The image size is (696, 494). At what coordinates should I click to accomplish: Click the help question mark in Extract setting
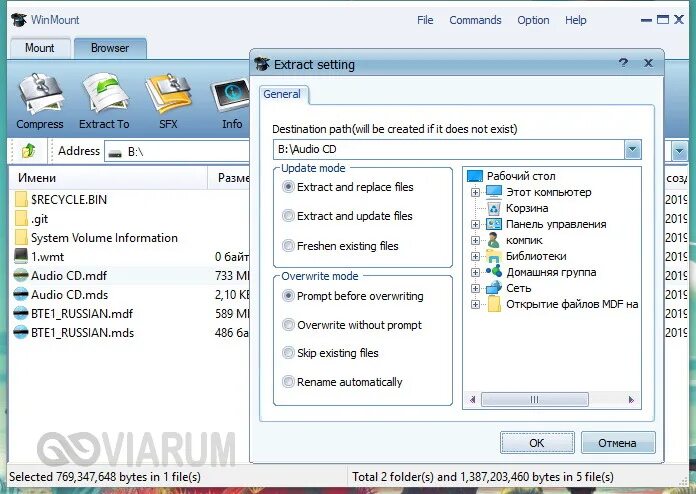623,63
